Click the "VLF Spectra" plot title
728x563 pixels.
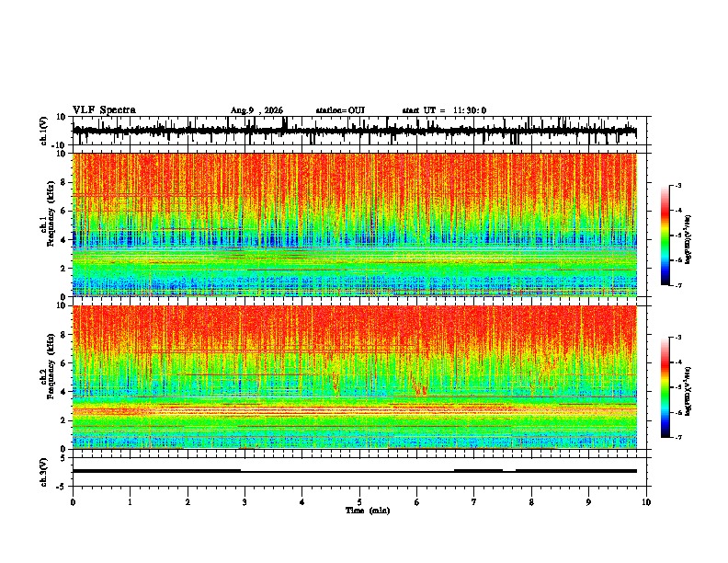click(x=104, y=110)
